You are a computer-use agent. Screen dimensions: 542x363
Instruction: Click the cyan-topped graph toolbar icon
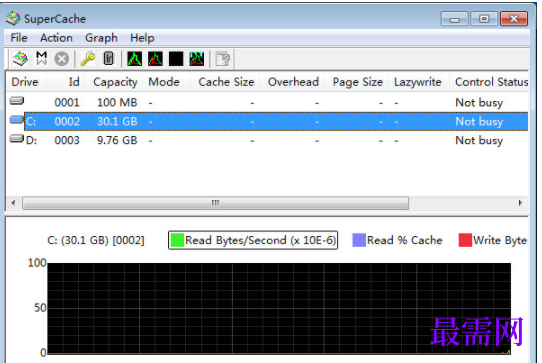[197, 59]
